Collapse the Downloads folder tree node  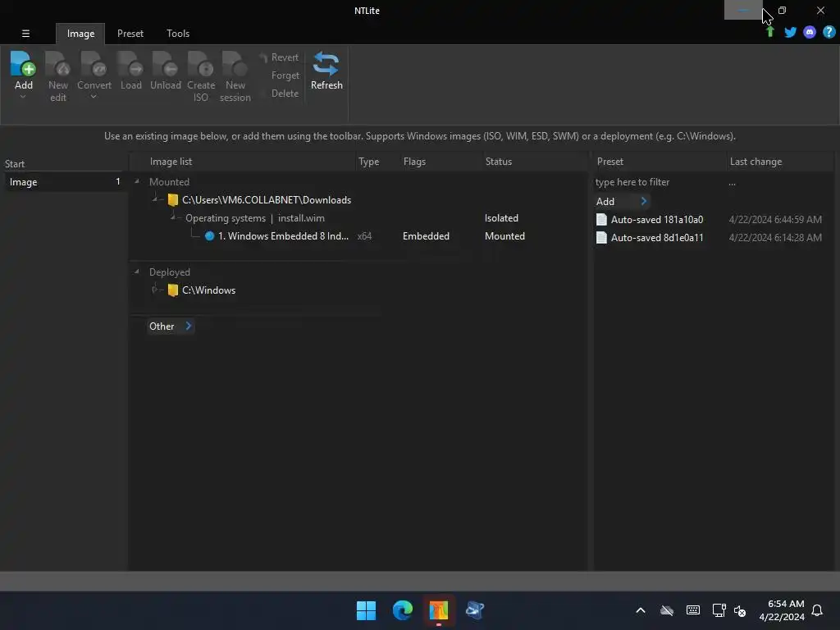pyautogui.click(x=155, y=199)
